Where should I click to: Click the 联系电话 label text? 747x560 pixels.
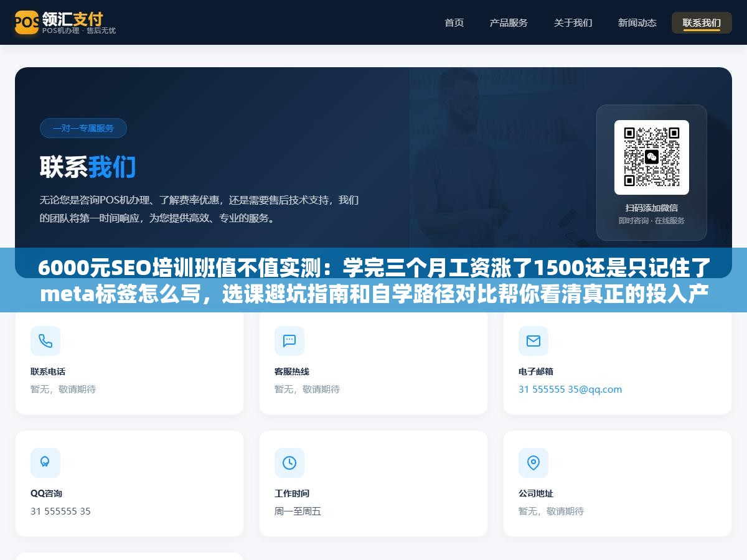pyautogui.click(x=48, y=371)
